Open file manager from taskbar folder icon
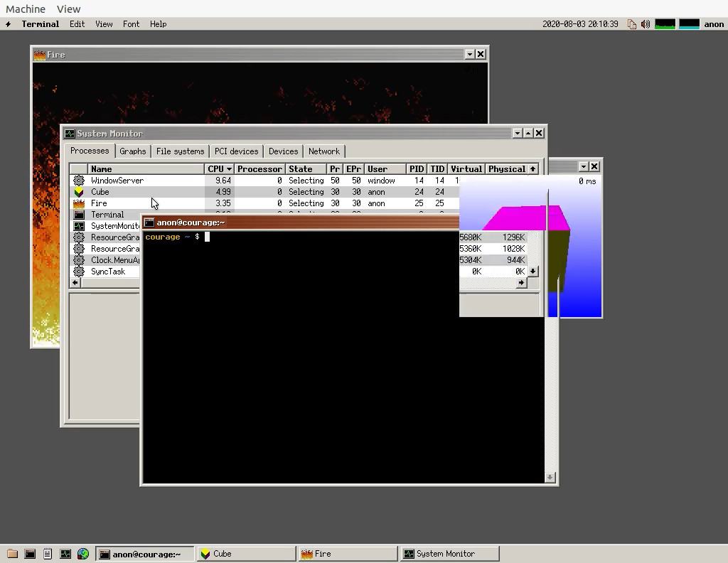Image resolution: width=728 pixels, height=563 pixels. point(13,554)
